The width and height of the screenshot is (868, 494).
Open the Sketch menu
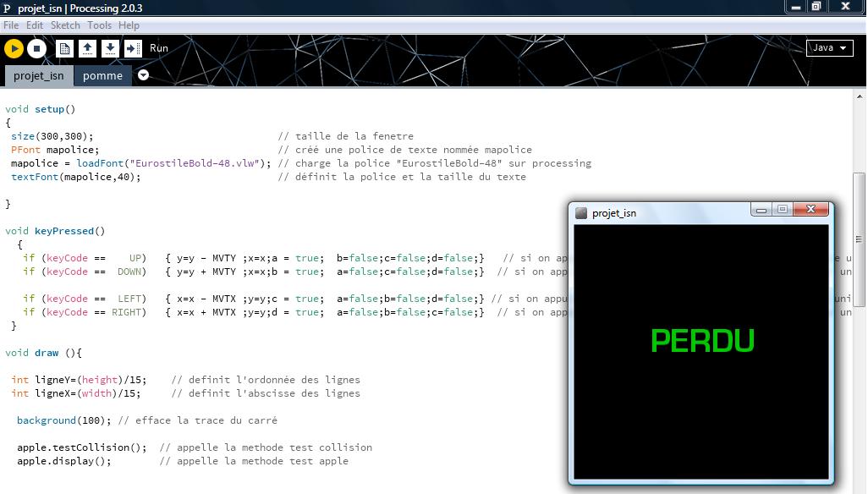pos(65,25)
